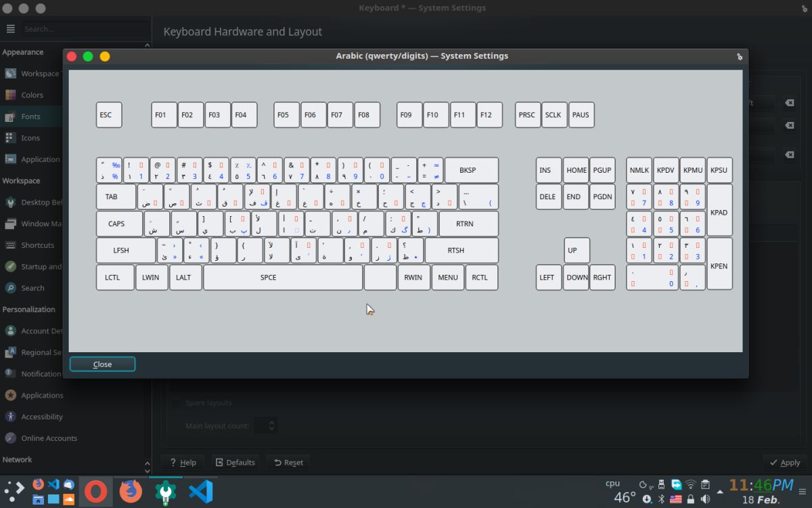The width and height of the screenshot is (812, 508).
Task: Open the updates download tray icon
Action: pos(647,499)
